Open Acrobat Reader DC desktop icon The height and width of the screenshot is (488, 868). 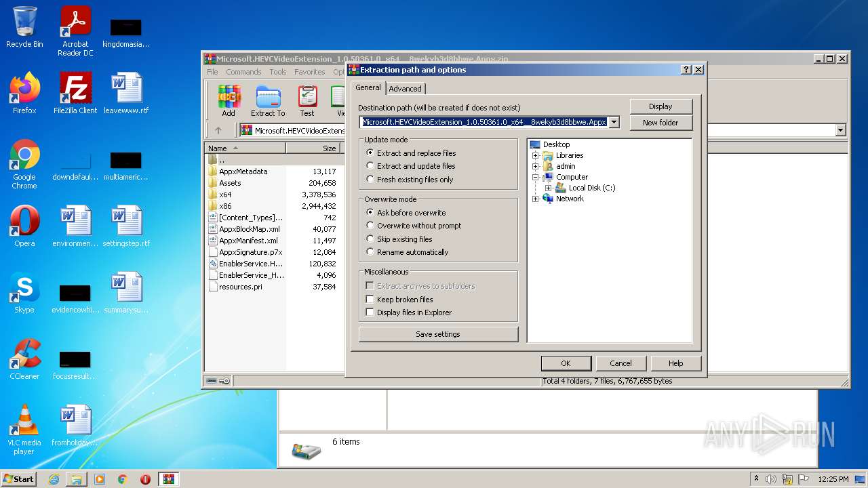click(x=75, y=31)
